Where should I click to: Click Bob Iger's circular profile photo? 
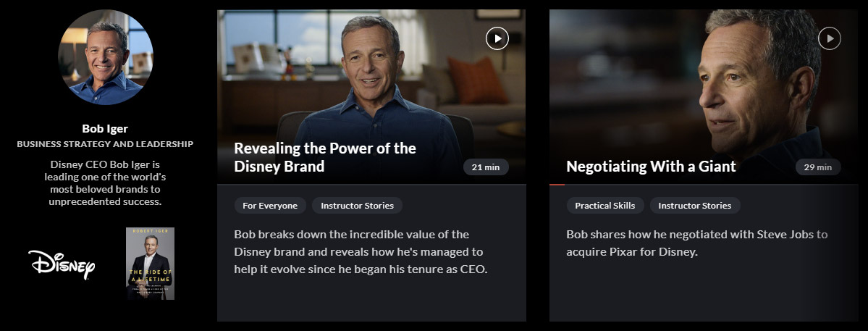(106, 58)
